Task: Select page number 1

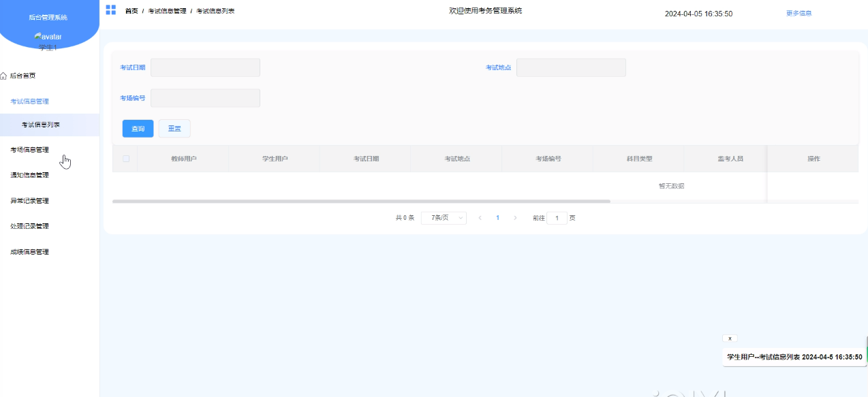Action: click(497, 218)
